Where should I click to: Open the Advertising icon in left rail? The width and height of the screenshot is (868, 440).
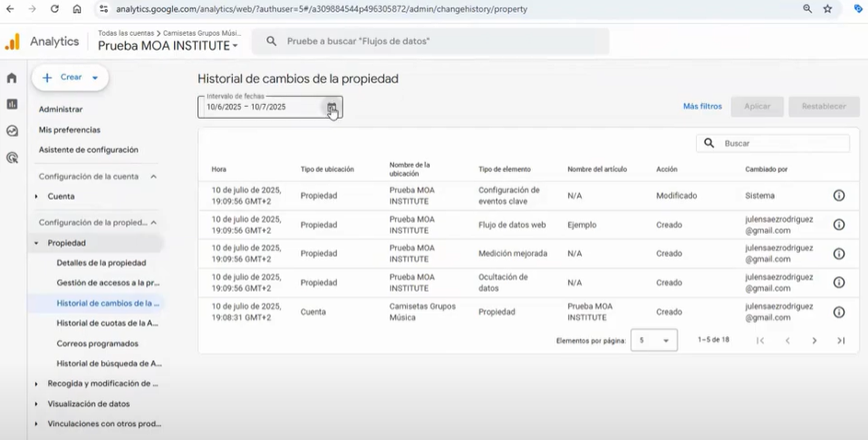12,157
